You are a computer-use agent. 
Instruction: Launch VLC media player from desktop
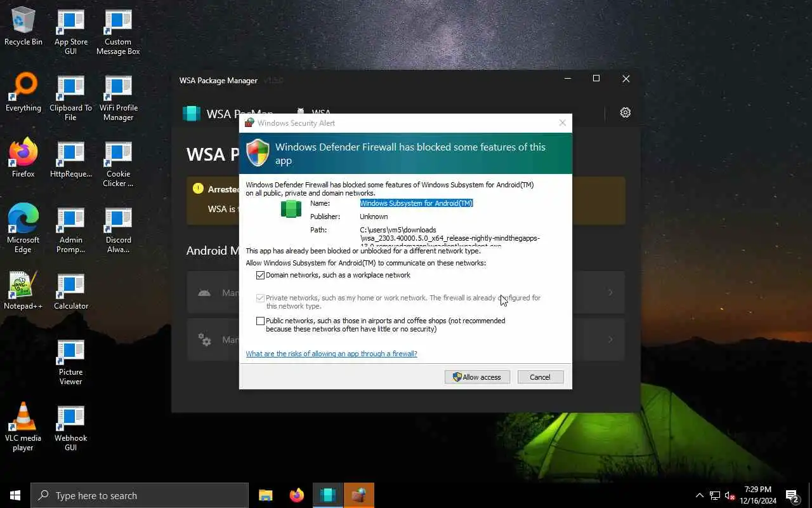[23, 427]
